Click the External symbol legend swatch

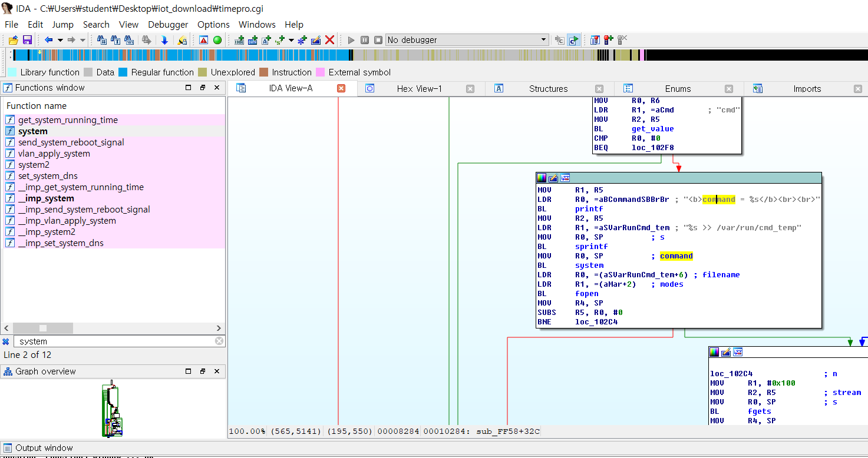point(321,72)
